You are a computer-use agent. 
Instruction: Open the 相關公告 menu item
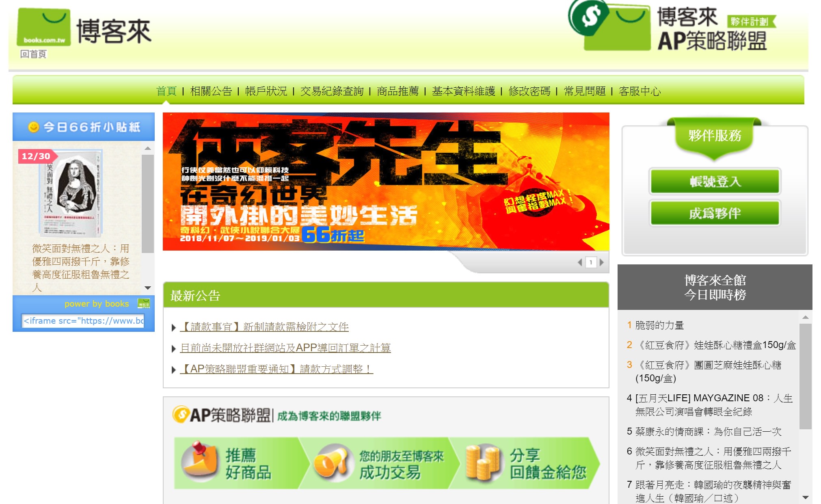click(211, 91)
